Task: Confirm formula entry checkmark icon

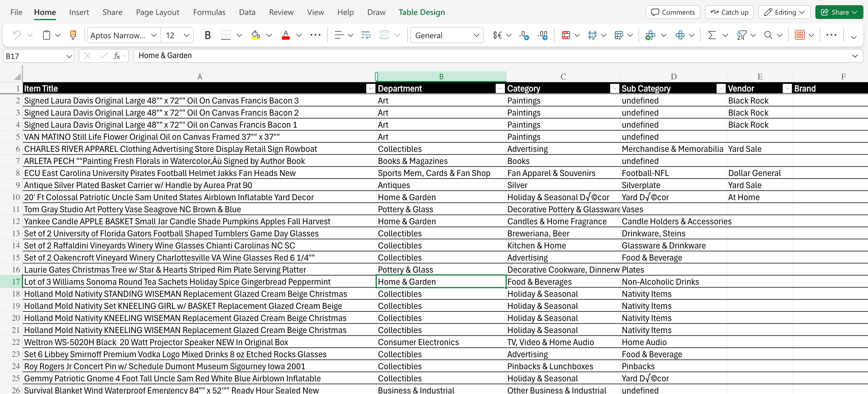Action: click(103, 56)
